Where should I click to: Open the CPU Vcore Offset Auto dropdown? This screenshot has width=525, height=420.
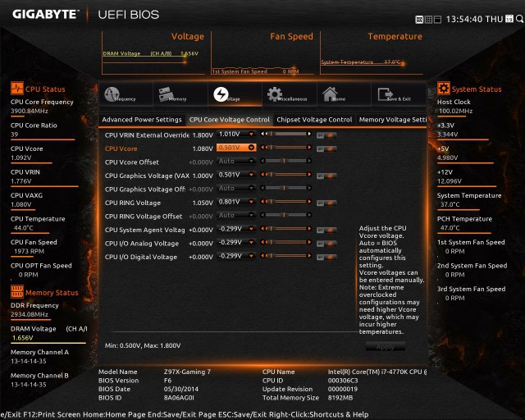point(236,161)
